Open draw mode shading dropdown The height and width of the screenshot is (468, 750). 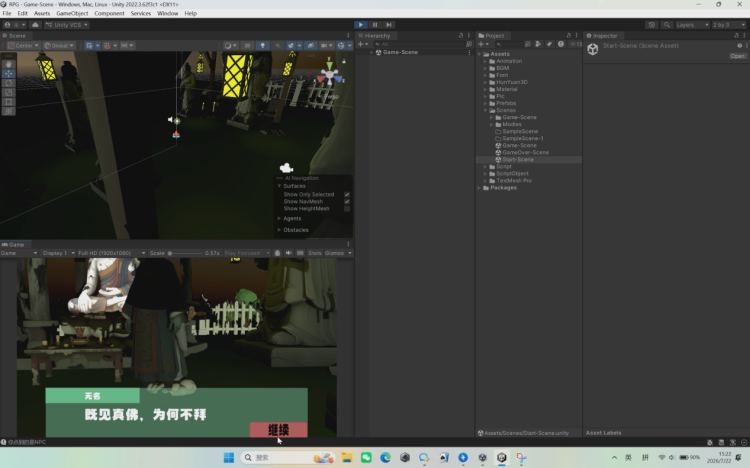[x=231, y=45]
